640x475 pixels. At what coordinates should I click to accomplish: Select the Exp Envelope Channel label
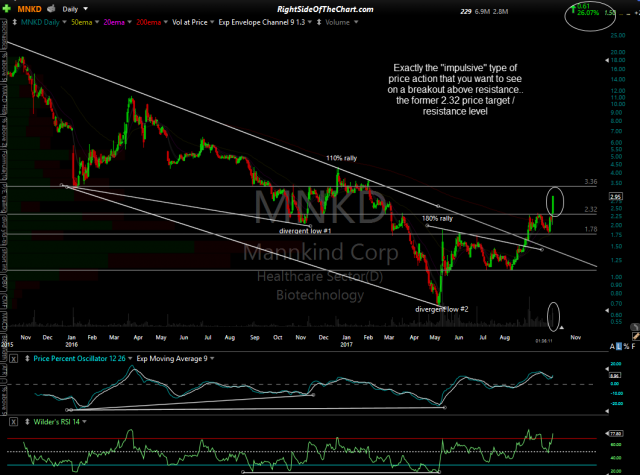pos(262,22)
